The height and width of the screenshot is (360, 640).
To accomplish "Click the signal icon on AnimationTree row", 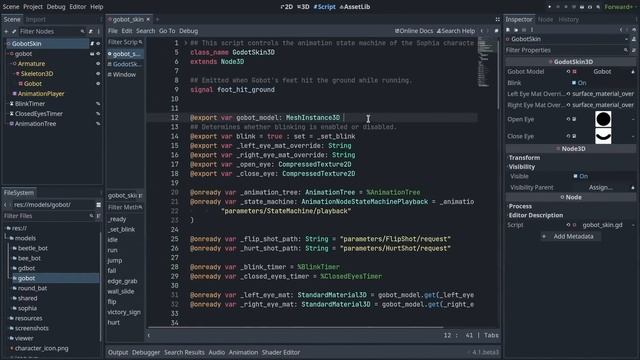I will 98,124.
